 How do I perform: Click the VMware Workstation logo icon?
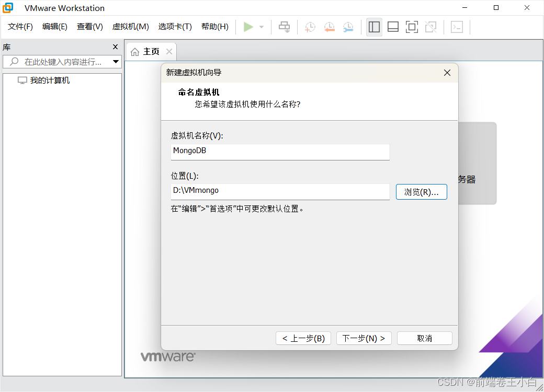[8, 8]
